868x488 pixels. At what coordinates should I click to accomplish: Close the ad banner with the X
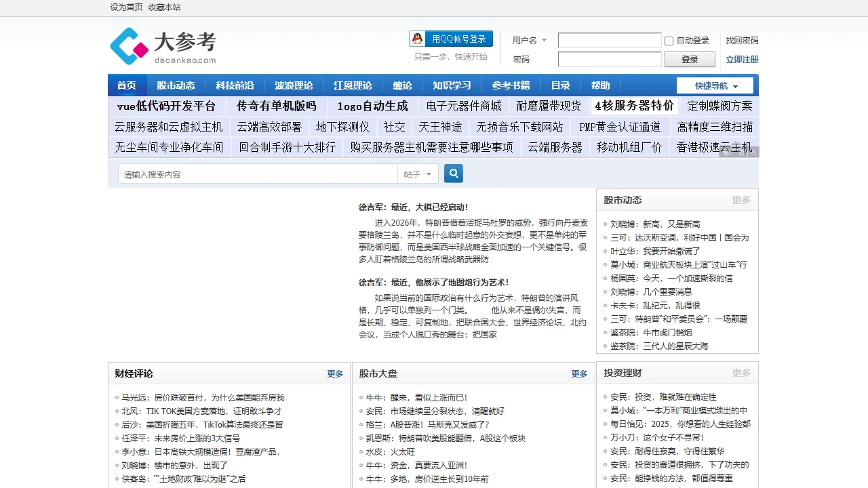[753, 152]
